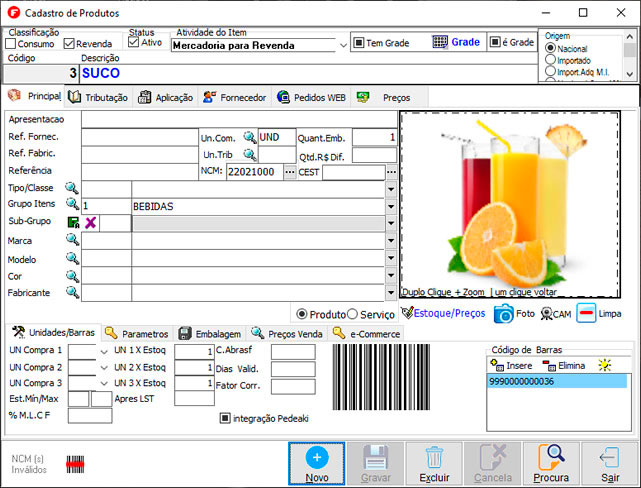Enable the Consumo checkbox
The image size is (641, 488).
(11, 44)
